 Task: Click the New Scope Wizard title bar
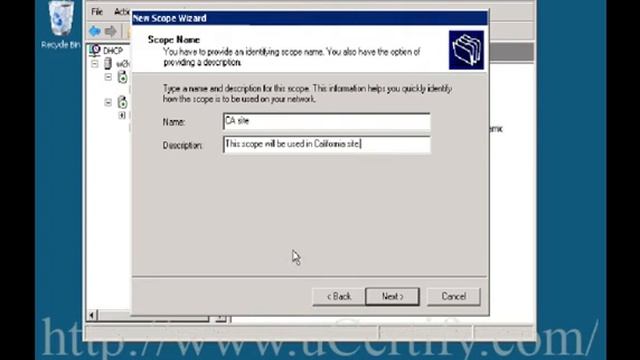(x=309, y=18)
